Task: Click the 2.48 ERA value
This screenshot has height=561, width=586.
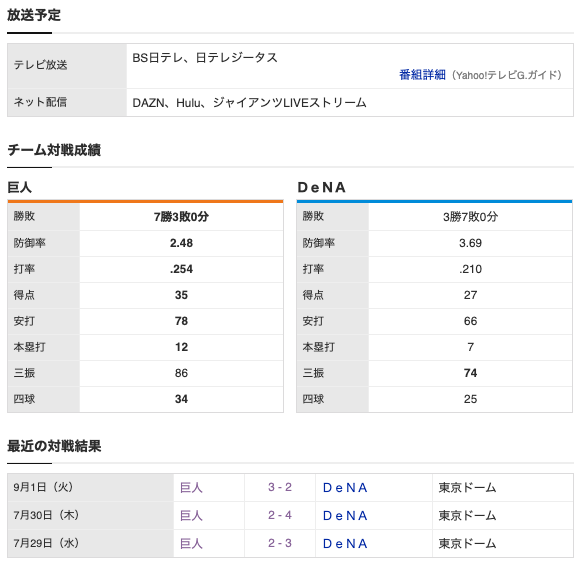Action: pos(181,243)
